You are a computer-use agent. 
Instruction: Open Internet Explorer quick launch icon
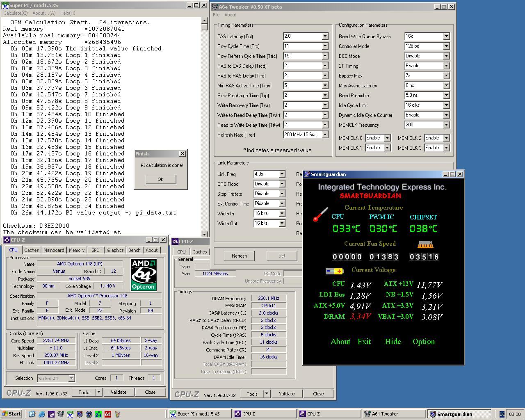42,414
